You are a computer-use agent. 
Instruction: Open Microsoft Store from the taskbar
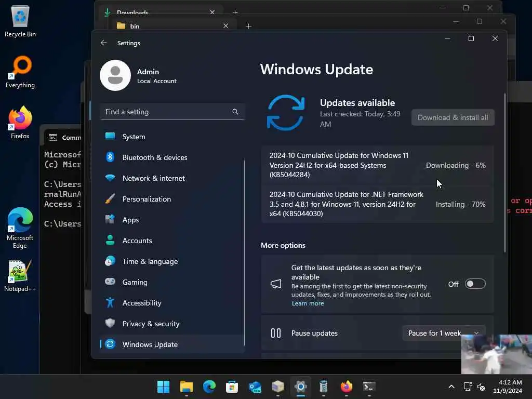tap(232, 387)
